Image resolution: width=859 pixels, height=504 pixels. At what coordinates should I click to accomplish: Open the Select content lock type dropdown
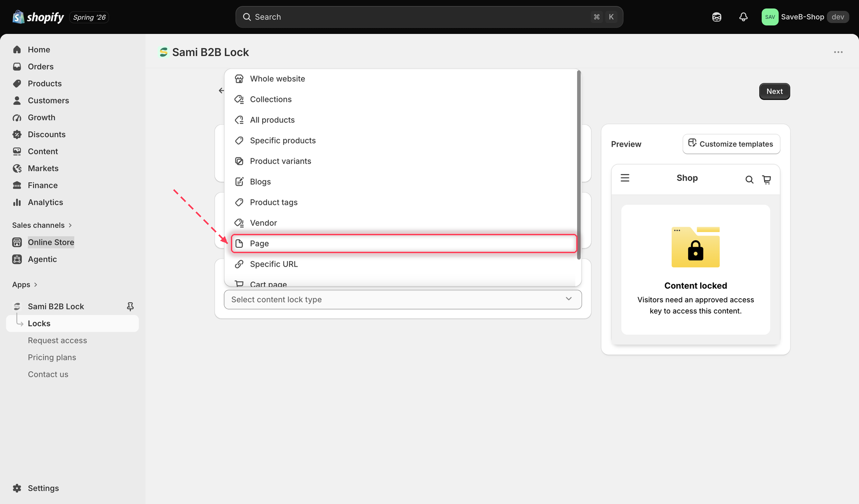(x=403, y=299)
